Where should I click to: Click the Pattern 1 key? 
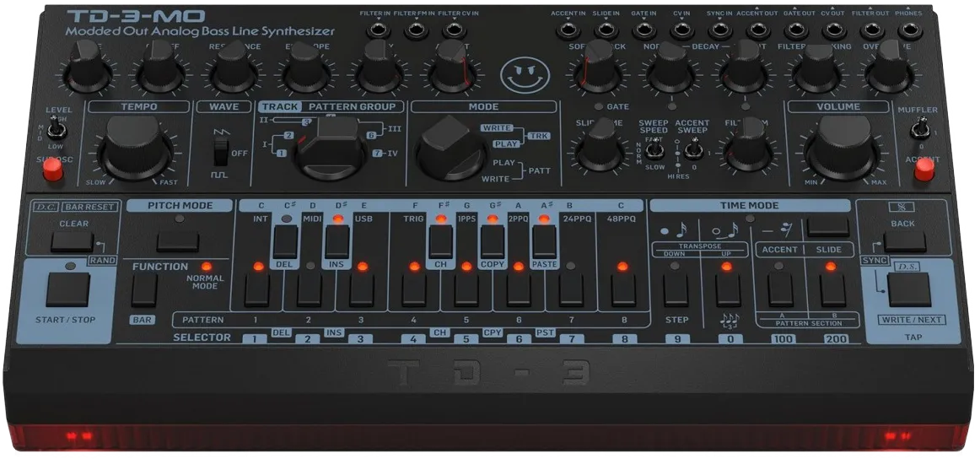257,291
